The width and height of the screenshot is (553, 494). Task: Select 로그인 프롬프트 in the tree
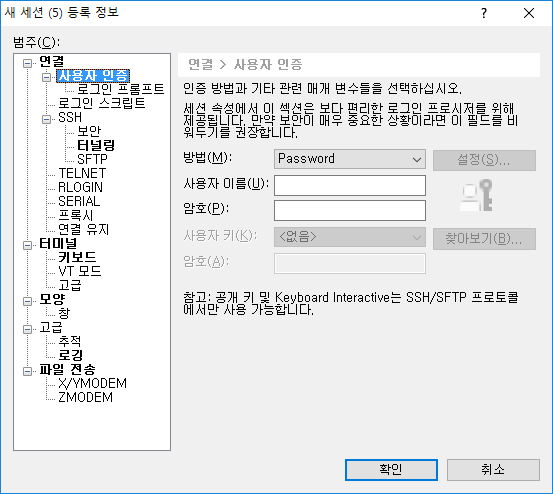(121, 89)
